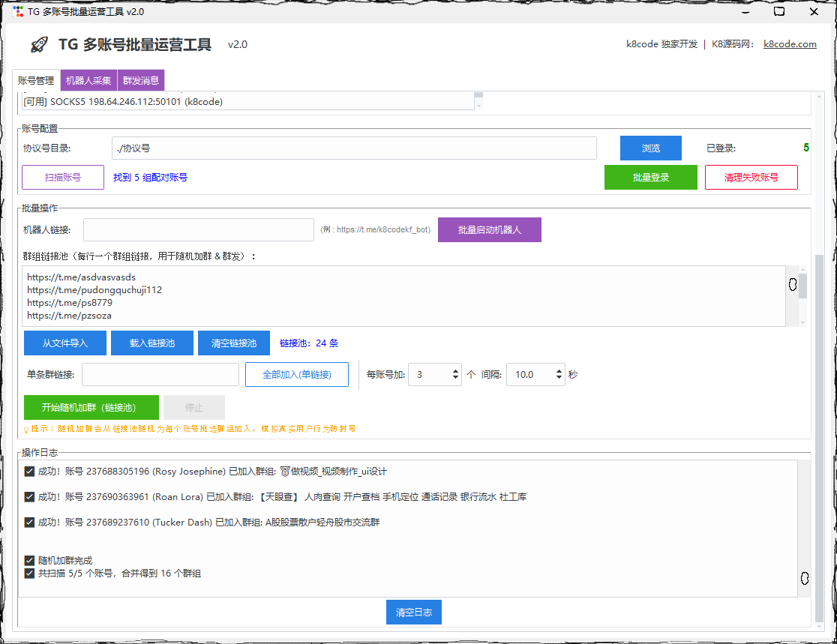Select the SOCKS5 198.64.246.112:50101 proxy entry

(x=247, y=102)
